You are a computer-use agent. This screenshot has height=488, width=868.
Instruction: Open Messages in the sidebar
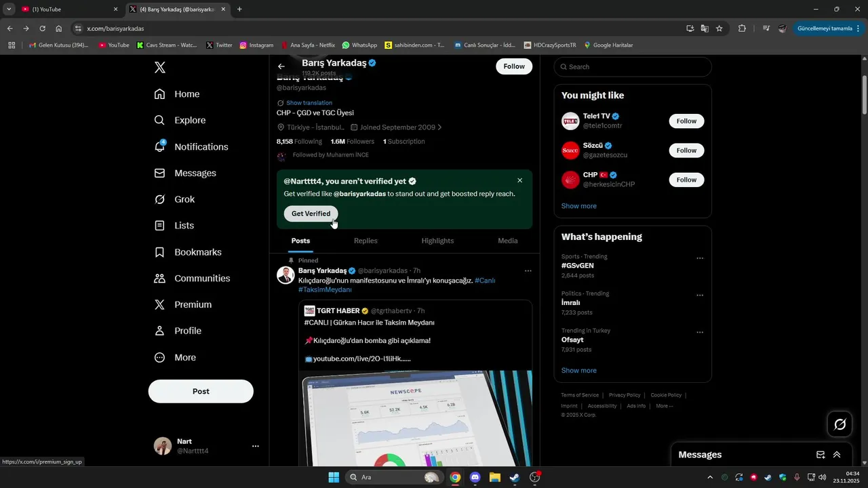(185, 174)
